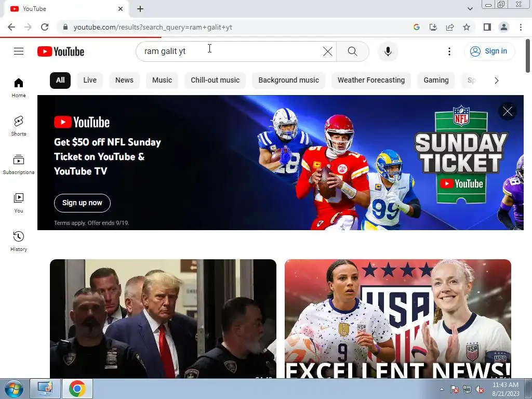The image size is (532, 399).
Task: Select the Background music chip
Action: coord(288,81)
